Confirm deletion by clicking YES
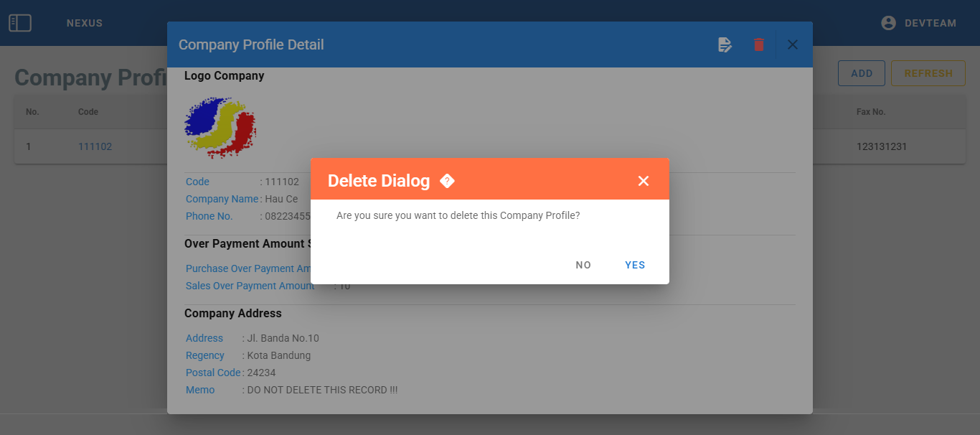 (635, 265)
